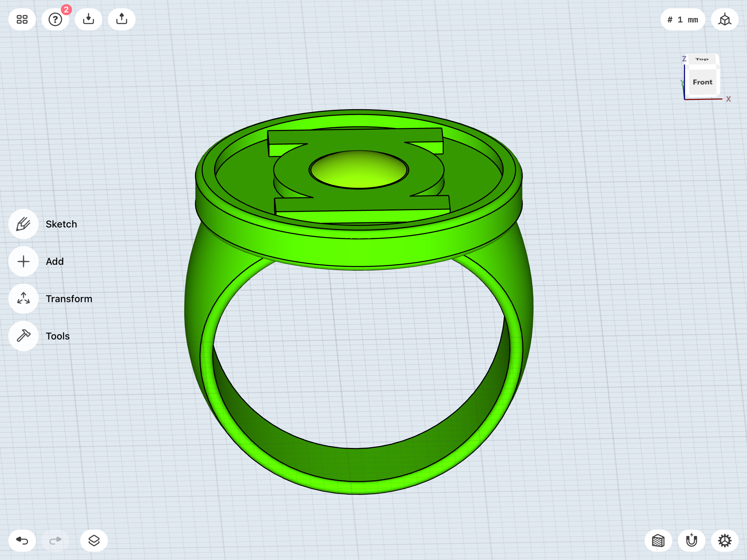Viewport: 747px width, 560px height.
Task: Select the Top face of view cube
Action: pos(702,59)
